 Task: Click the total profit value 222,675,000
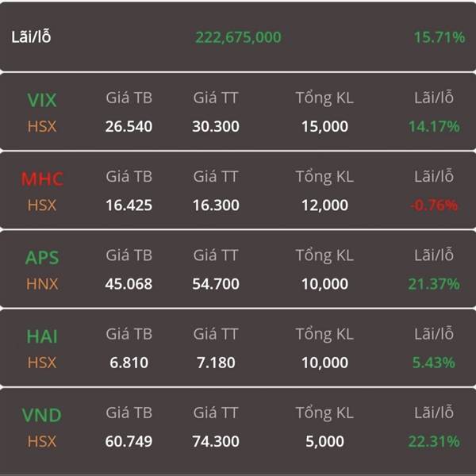[x=238, y=37]
